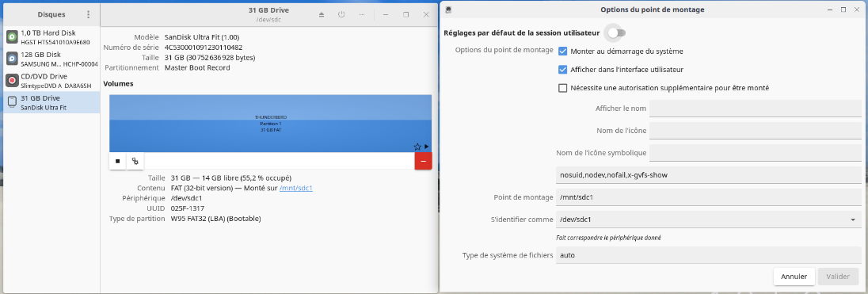868x294 pixels.
Task: Select the 'SlimtypeDVD A DA8A6SH' row text
Action: [x=56, y=86]
